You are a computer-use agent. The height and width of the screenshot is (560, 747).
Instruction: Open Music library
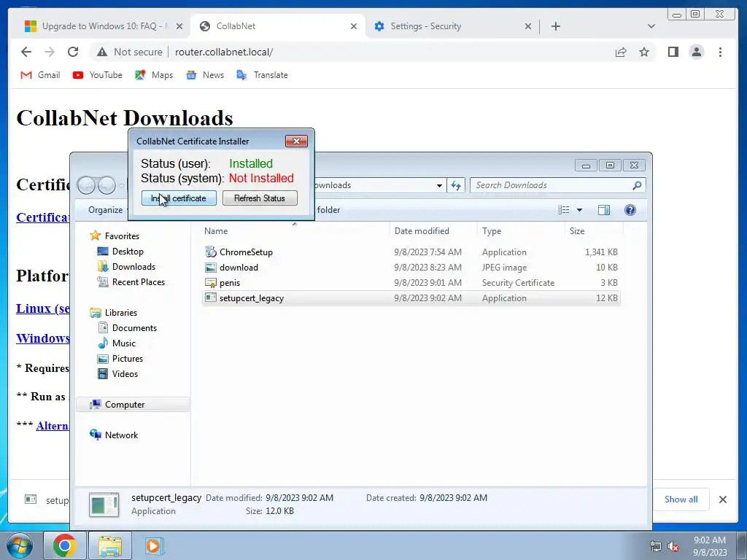point(123,343)
